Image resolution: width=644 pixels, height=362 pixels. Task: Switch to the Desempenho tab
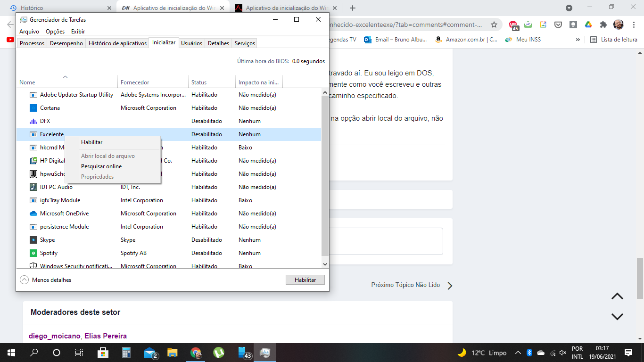[x=66, y=43]
